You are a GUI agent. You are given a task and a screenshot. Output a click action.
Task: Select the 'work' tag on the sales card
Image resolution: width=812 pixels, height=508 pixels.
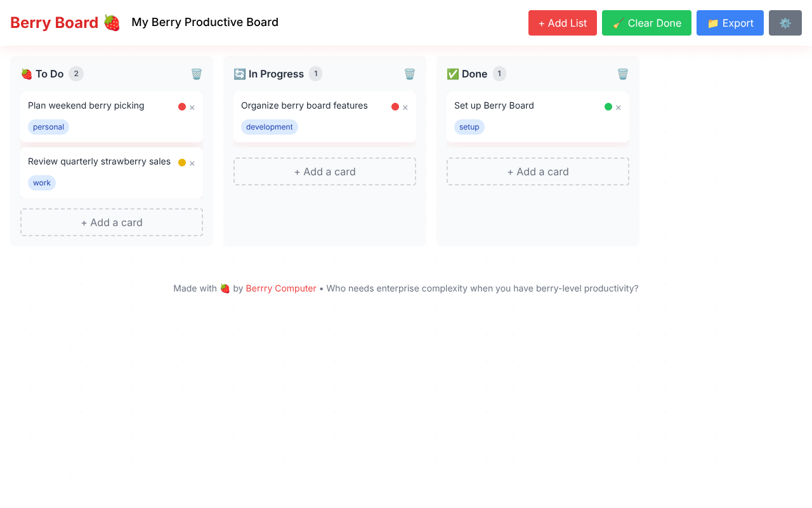(x=42, y=182)
